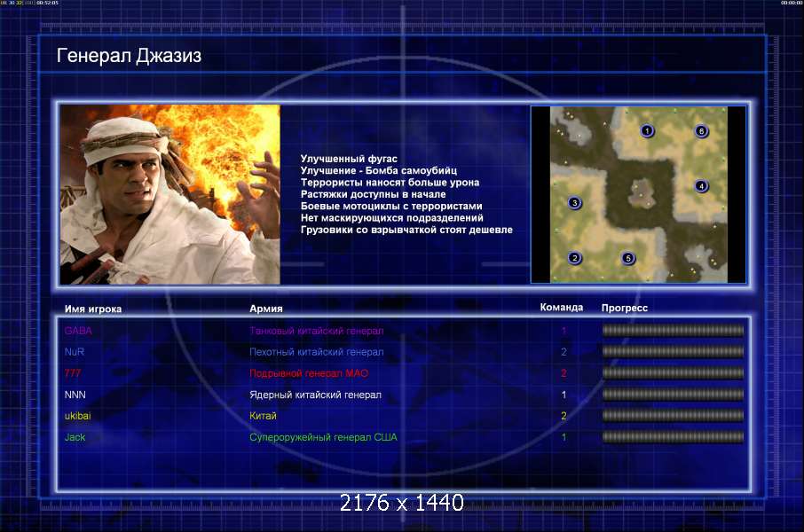Select start position marker 4 on map
The width and height of the screenshot is (804, 532).
click(701, 186)
